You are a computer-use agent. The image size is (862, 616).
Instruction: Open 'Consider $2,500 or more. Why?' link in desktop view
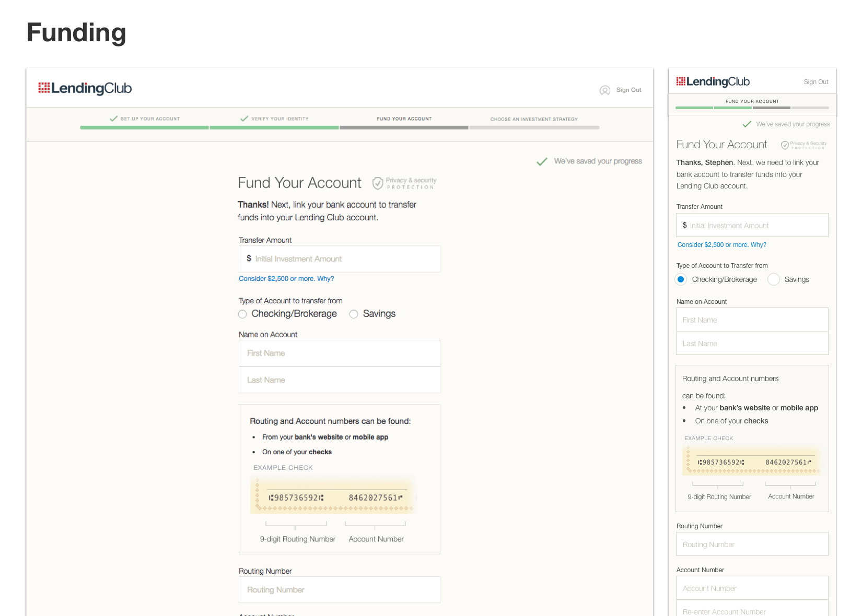pos(286,279)
